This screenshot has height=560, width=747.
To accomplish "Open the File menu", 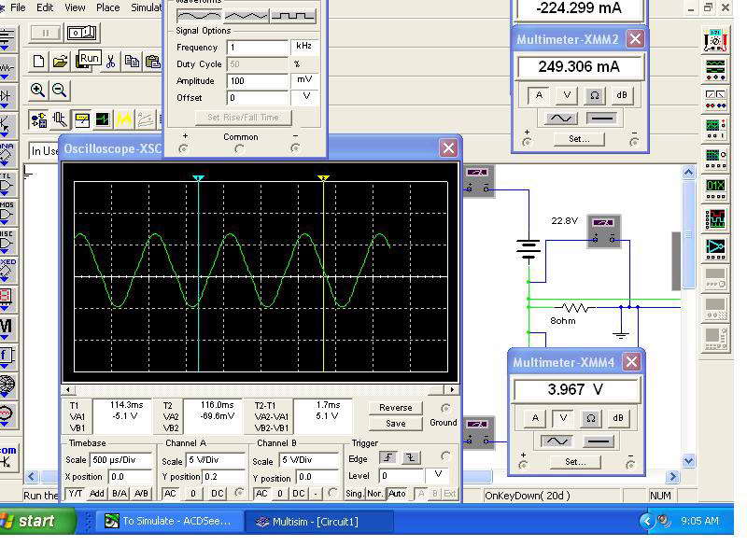I will [18, 7].
